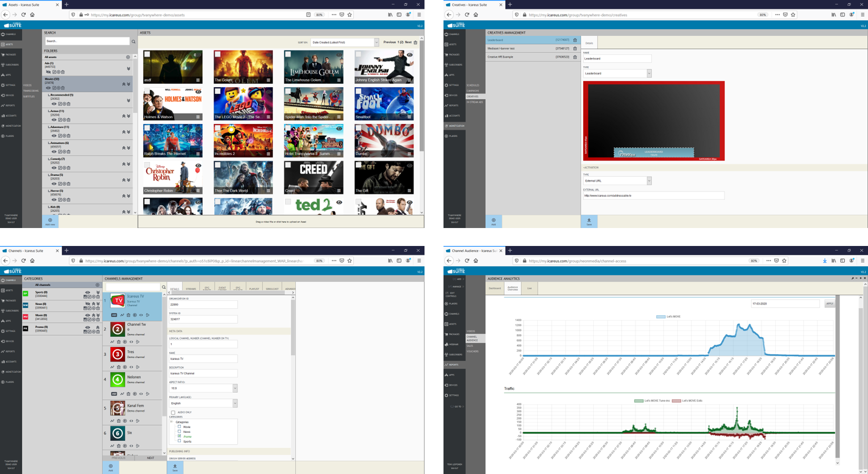Delete Nelonen channel with its trash icon
The image size is (868, 474).
coord(128,394)
